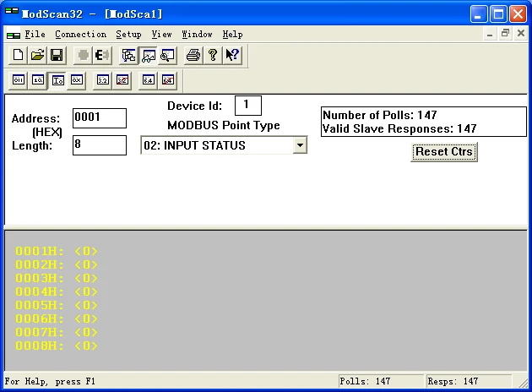Select the 0007H: <0> data row
532x392 pixels.
(x=57, y=332)
